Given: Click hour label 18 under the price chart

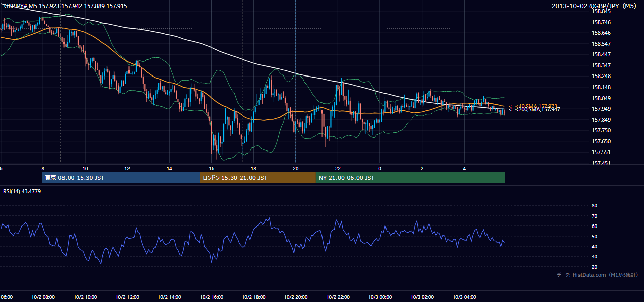Looking at the screenshot, I should point(254,168).
